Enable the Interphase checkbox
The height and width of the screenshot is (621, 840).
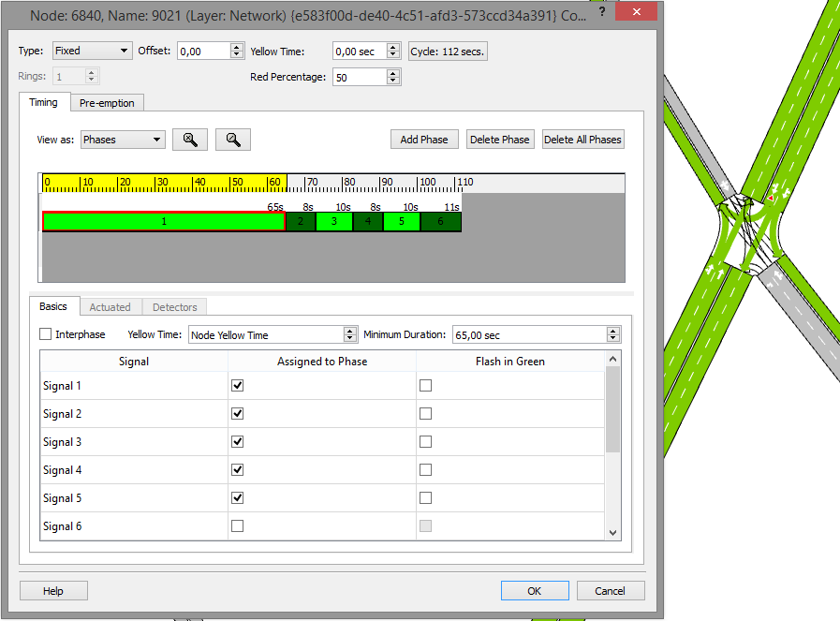pyautogui.click(x=45, y=333)
